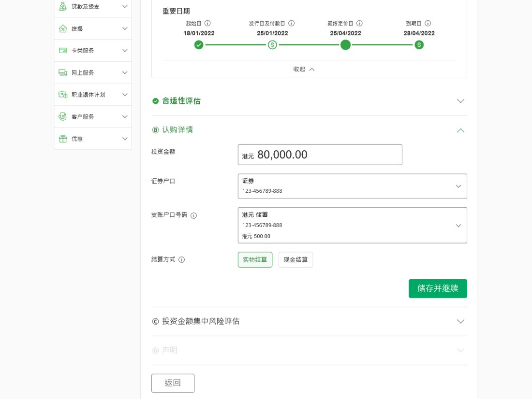Click the info icon beside 结算方式
Image resolution: width=532 pixels, height=399 pixels.
182,260
